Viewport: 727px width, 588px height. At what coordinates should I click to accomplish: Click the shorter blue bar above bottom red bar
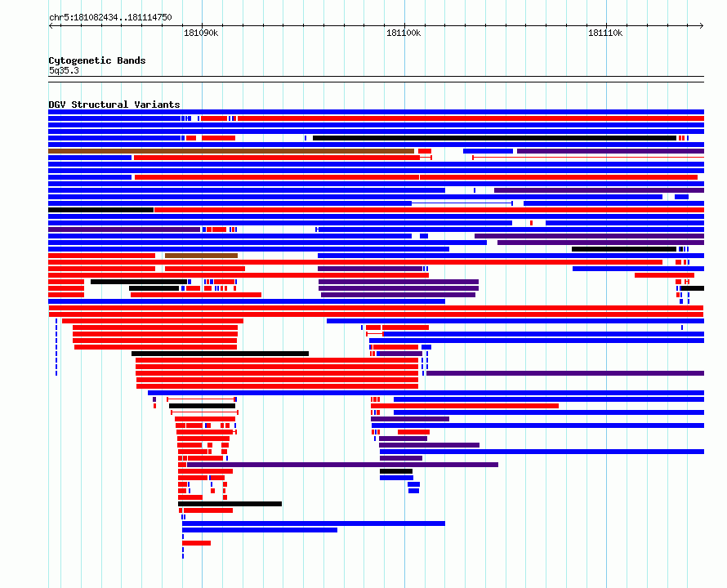click(260, 530)
